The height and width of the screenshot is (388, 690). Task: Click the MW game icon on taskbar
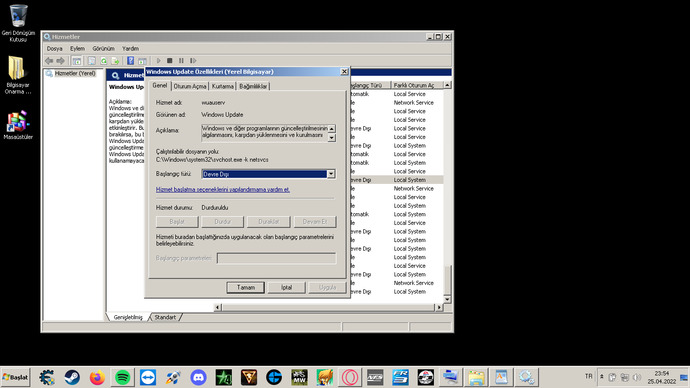[x=299, y=377]
